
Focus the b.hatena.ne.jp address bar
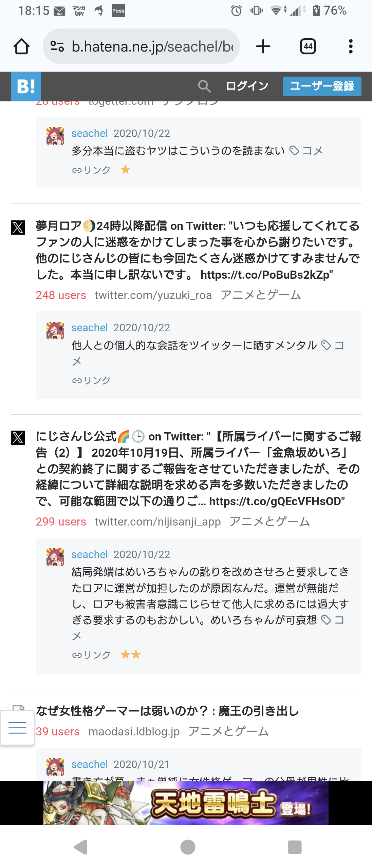[152, 46]
